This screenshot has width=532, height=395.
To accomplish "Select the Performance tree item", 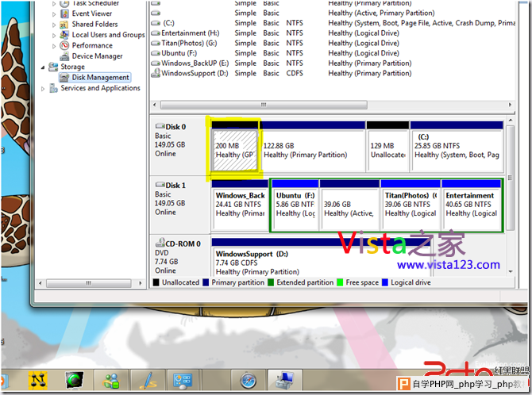I will coord(92,45).
